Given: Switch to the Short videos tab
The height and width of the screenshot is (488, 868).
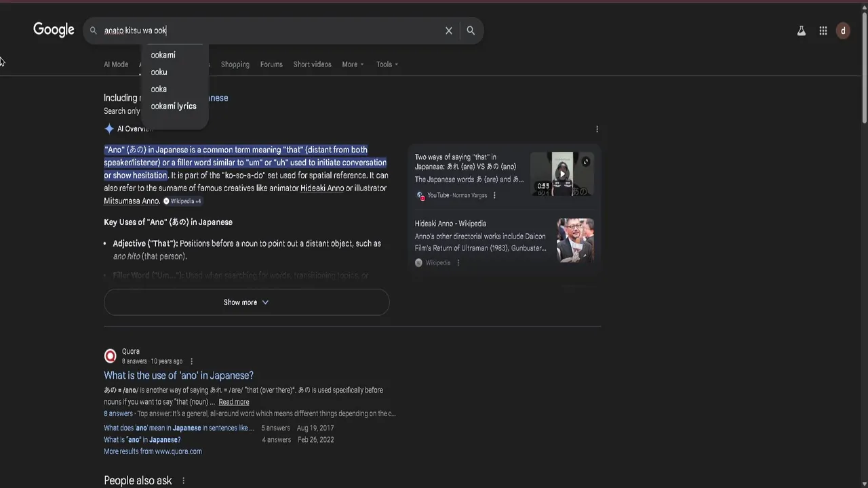Looking at the screenshot, I should [x=312, y=64].
